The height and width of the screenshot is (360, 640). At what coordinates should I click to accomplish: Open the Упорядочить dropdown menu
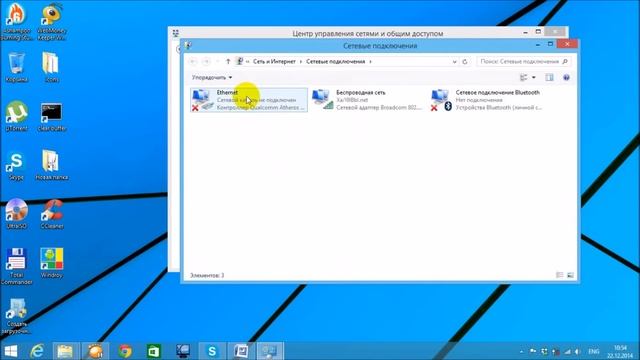coord(212,77)
